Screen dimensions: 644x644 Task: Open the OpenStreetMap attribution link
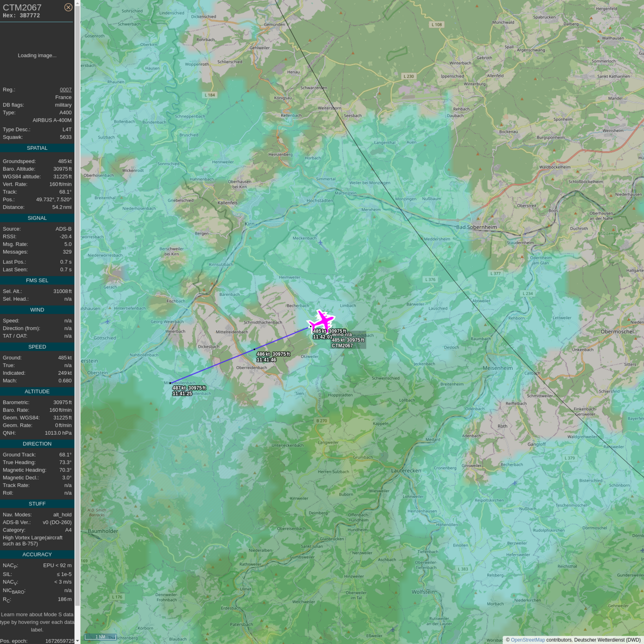pyautogui.click(x=528, y=640)
